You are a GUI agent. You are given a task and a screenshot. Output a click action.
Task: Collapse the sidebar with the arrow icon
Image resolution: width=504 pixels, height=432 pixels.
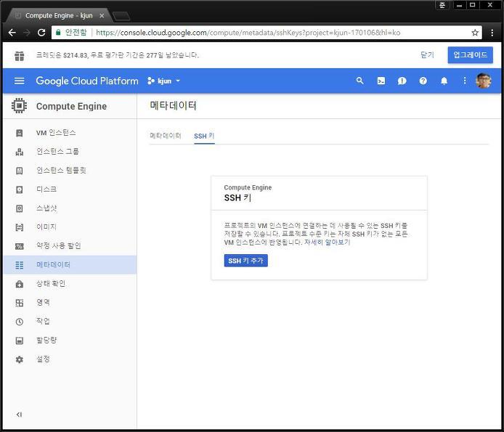tap(20, 415)
